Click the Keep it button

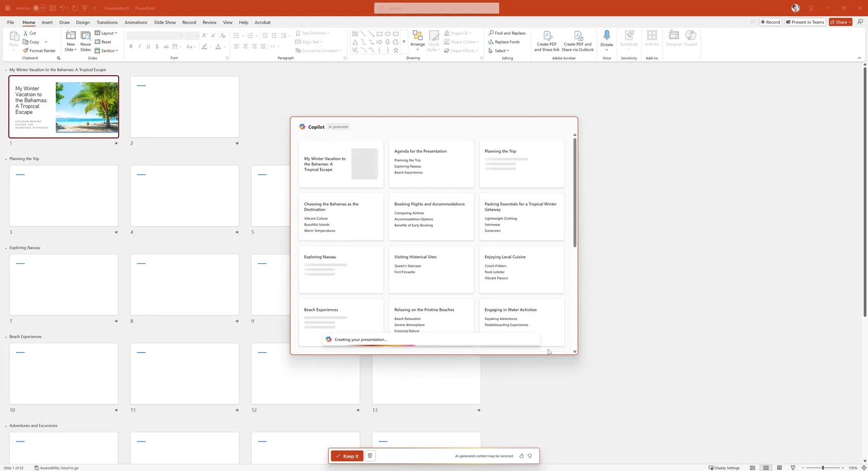(x=347, y=456)
